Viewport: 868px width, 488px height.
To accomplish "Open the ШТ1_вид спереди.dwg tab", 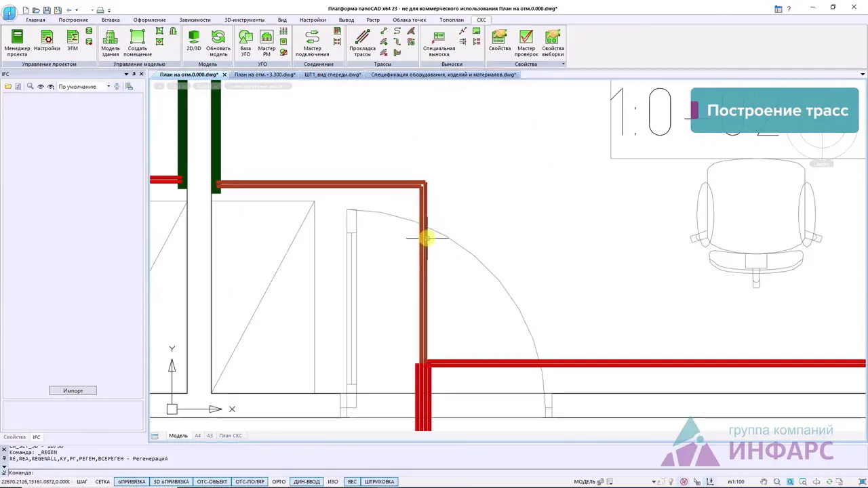I will [332, 75].
